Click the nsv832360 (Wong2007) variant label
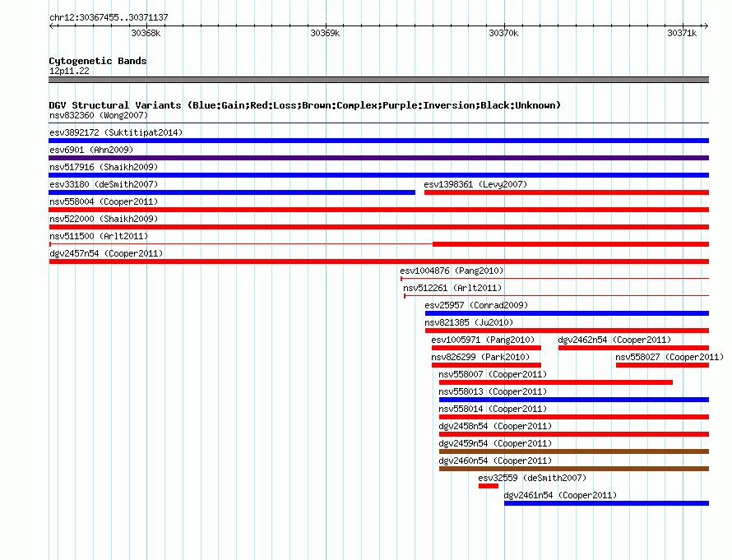Viewport: 732px width, 560px height. pyautogui.click(x=99, y=115)
